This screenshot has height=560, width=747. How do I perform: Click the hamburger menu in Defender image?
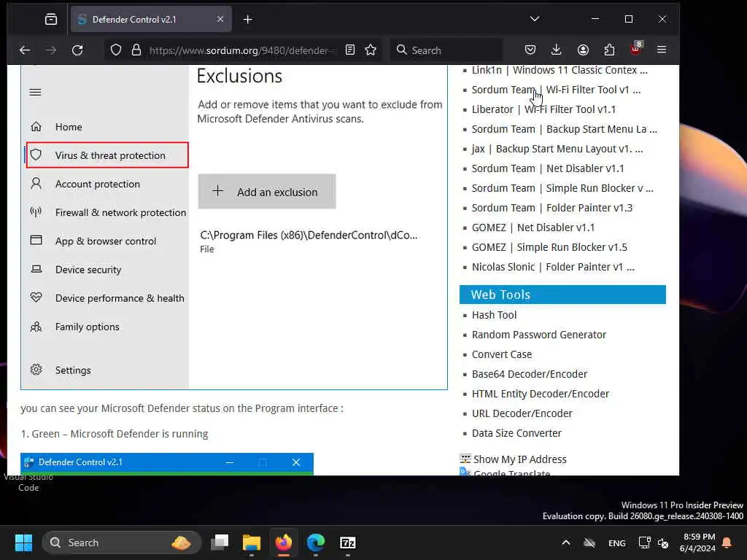(x=35, y=93)
